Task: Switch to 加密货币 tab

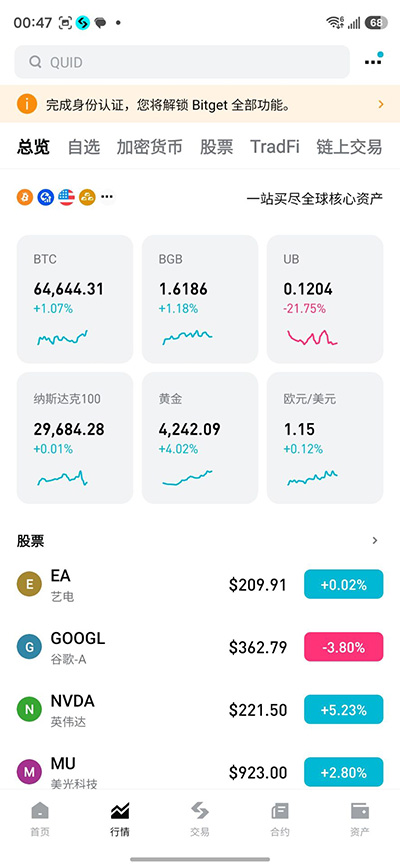Action: tap(149, 147)
